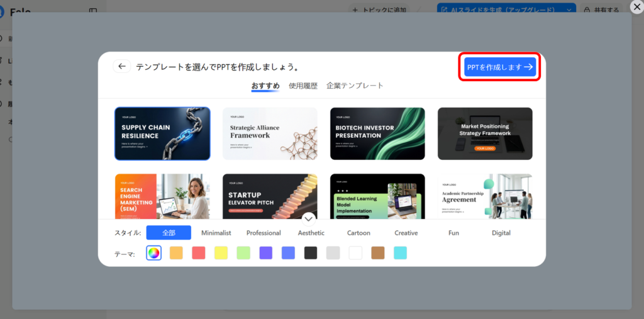Close the overlay with the X icon
Image resolution: width=644 pixels, height=319 pixels.
pos(636,8)
